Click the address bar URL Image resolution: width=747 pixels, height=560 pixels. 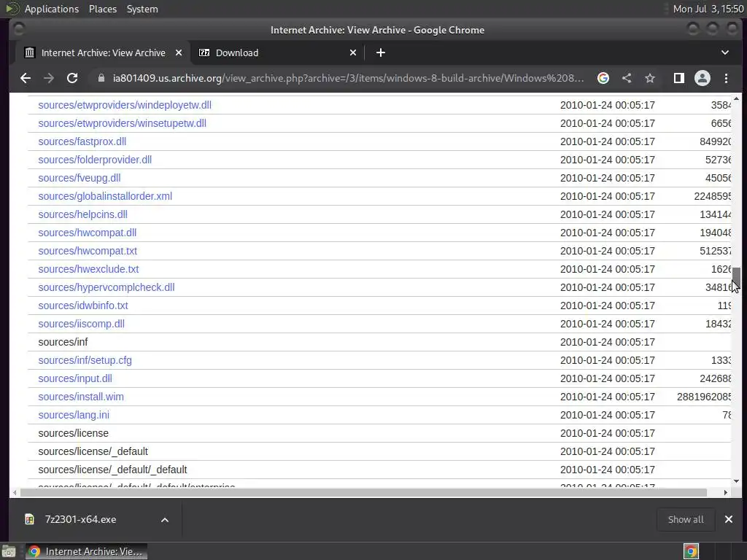(x=348, y=78)
